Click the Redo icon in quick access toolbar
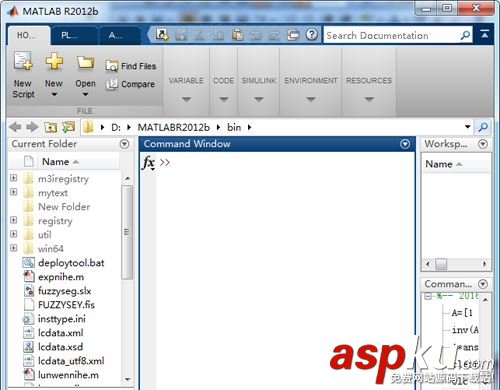Viewport: 500px width, 390px height. [274, 35]
